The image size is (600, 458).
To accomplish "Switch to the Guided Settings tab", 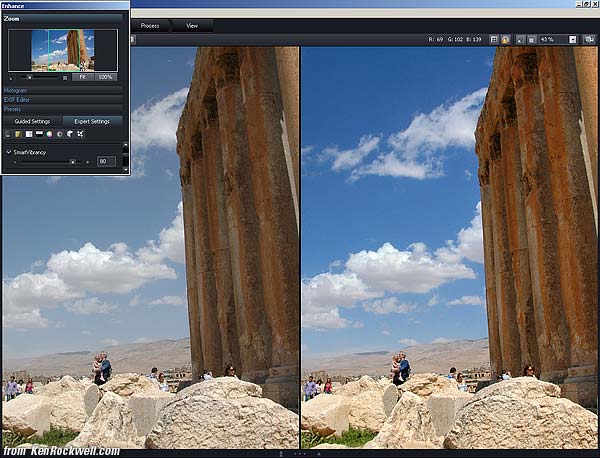I will 32,121.
